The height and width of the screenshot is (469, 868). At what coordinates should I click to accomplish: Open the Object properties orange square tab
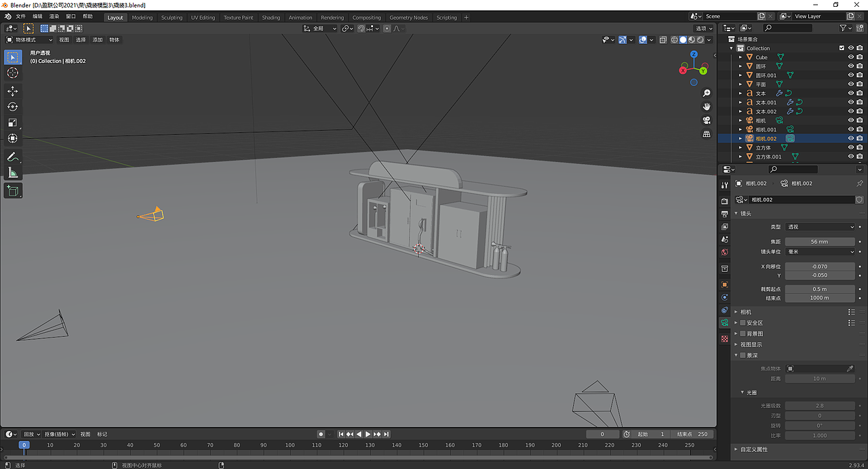point(725,285)
